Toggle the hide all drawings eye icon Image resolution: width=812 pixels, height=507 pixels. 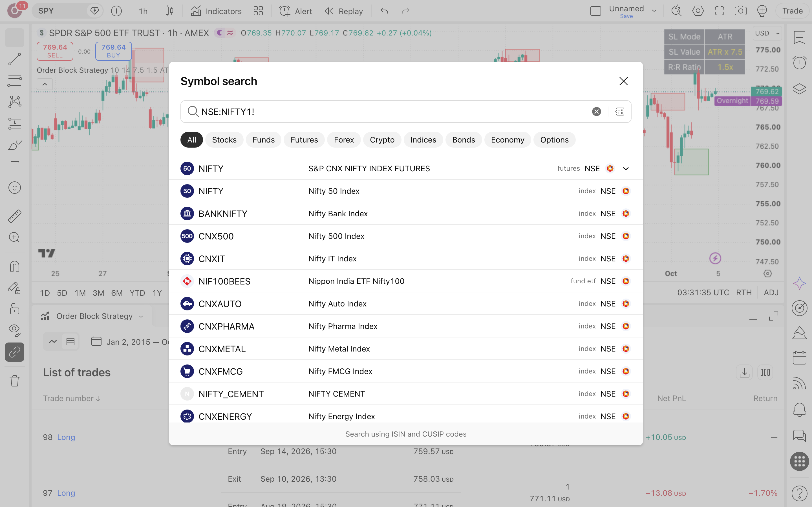click(14, 330)
